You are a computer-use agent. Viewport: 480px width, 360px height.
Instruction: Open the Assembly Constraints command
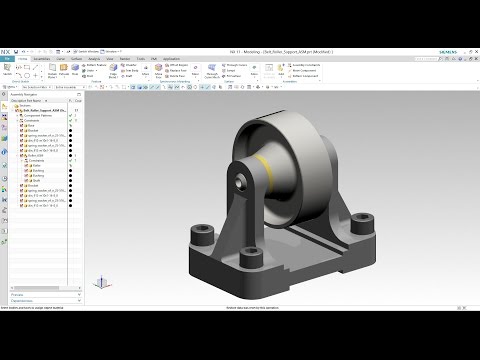tap(304, 65)
